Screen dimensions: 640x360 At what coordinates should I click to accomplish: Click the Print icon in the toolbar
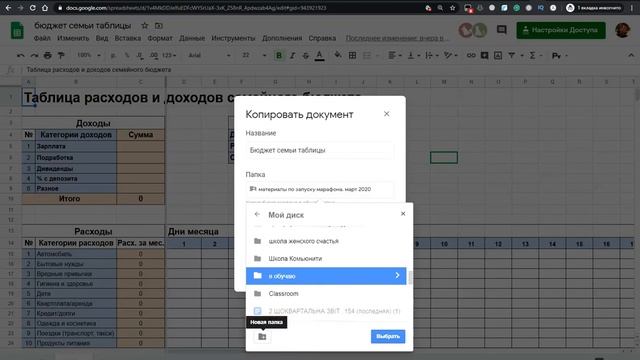(48, 55)
